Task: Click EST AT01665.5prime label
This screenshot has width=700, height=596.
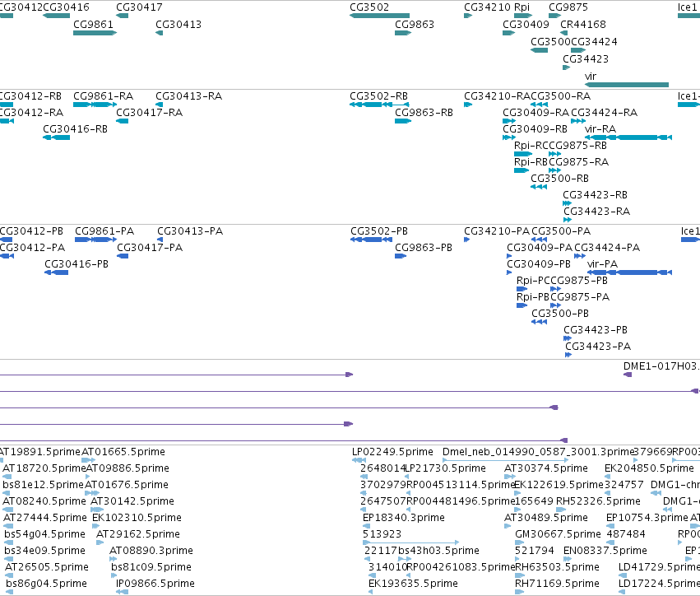Action: (x=123, y=452)
